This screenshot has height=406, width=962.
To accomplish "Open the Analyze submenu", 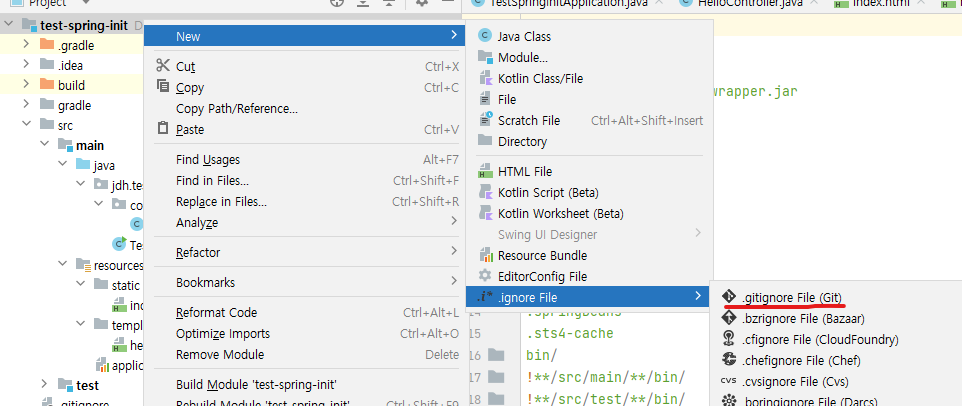I will point(306,223).
